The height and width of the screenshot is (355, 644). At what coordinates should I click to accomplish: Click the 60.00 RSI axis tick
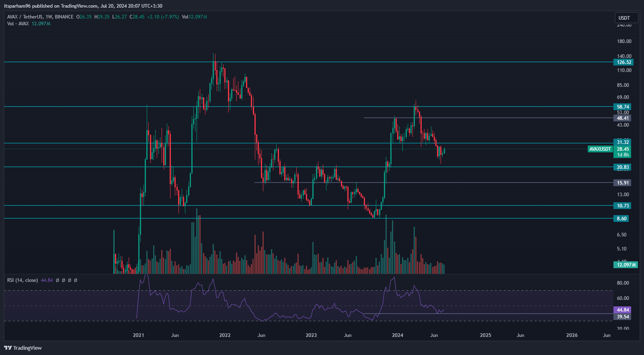coord(623,298)
